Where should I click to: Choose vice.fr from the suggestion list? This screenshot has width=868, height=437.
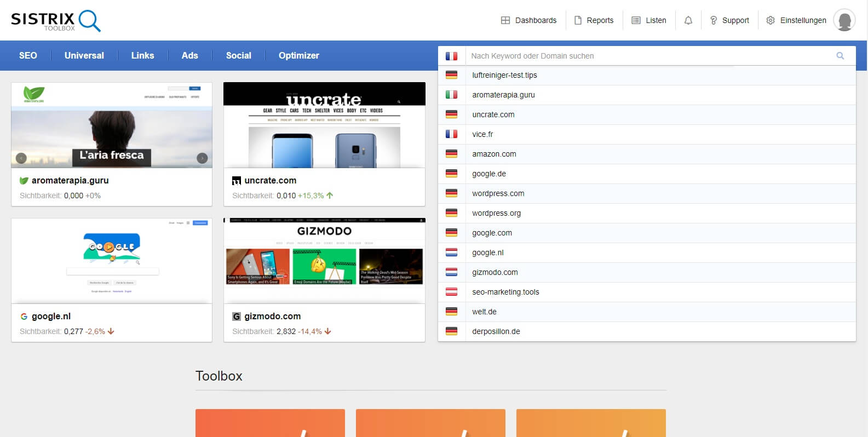coord(482,134)
